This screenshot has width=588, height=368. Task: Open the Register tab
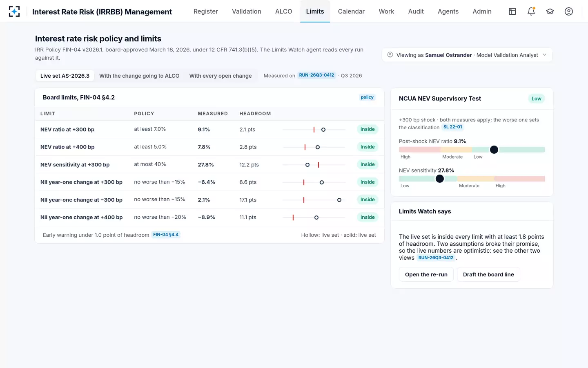(x=206, y=11)
